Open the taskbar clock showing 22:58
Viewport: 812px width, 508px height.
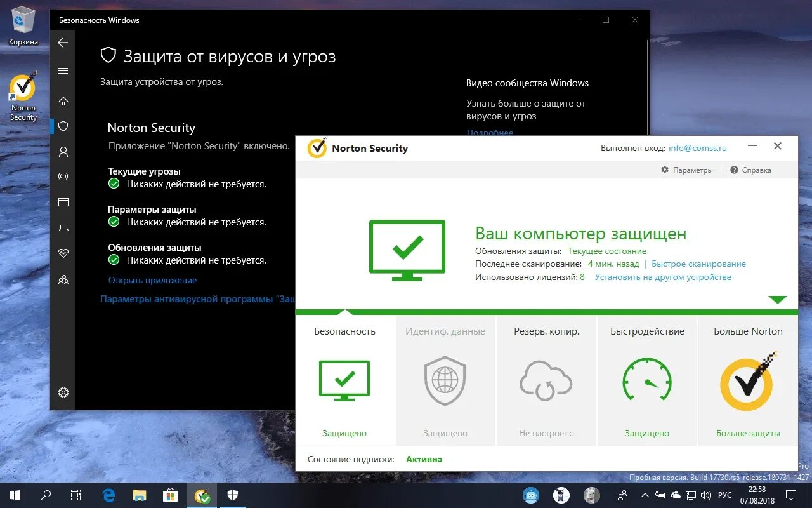pyautogui.click(x=757, y=495)
